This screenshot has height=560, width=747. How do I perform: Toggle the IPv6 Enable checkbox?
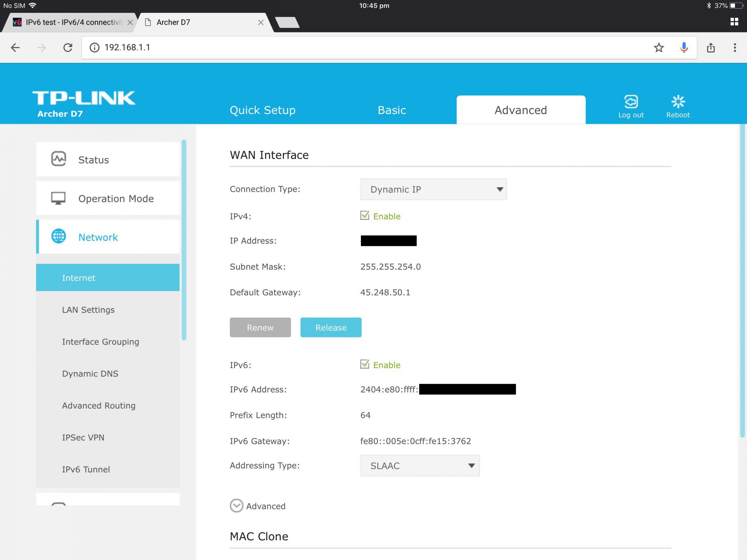(364, 364)
